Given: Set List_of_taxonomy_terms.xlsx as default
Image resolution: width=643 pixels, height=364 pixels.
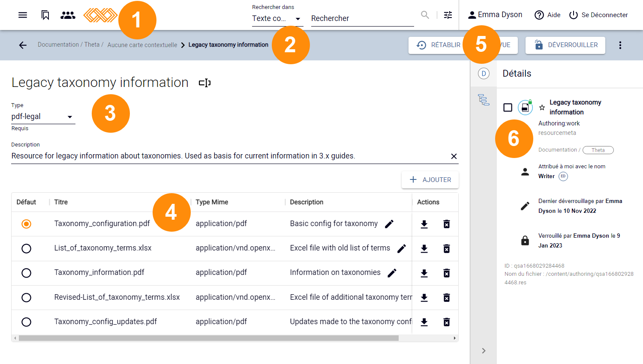Looking at the screenshot, I should coord(26,248).
